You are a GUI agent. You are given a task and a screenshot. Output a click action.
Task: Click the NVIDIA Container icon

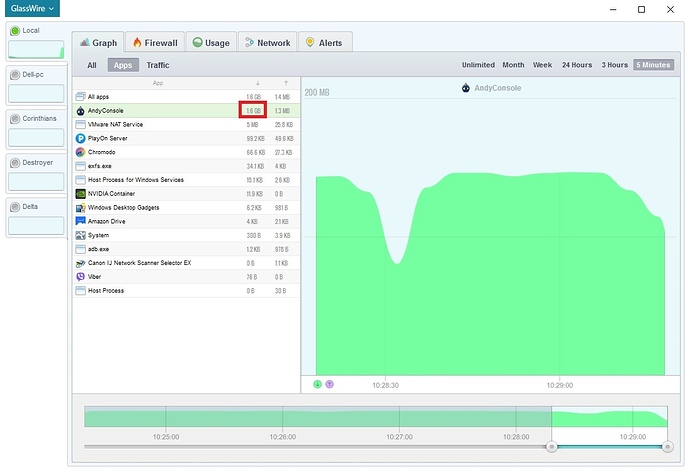tap(80, 193)
